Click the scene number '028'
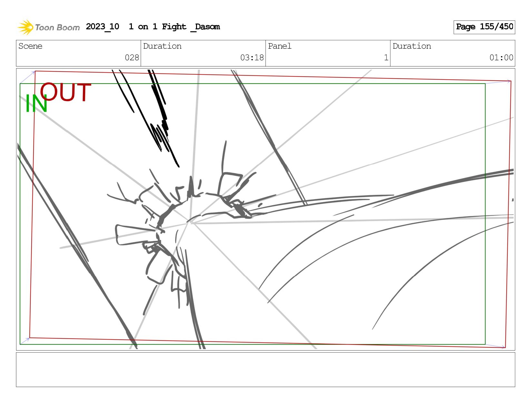Image resolution: width=532 pixels, height=411 pixels. tap(132, 58)
